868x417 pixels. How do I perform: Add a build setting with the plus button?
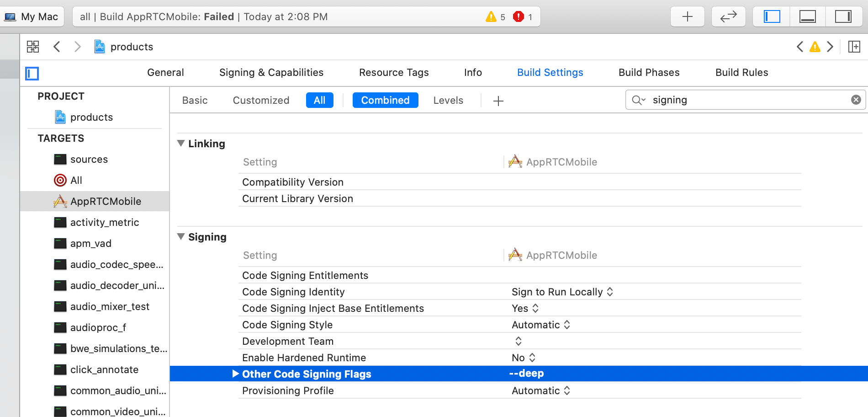pos(498,101)
